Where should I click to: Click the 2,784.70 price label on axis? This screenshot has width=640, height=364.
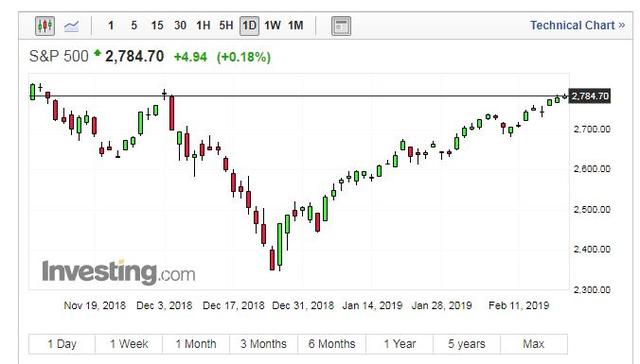(x=590, y=96)
